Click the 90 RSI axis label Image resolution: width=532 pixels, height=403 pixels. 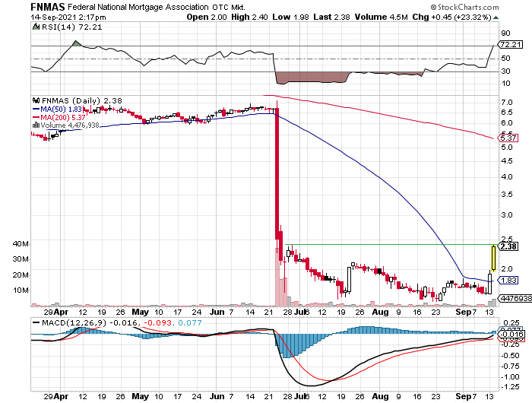[x=505, y=33]
